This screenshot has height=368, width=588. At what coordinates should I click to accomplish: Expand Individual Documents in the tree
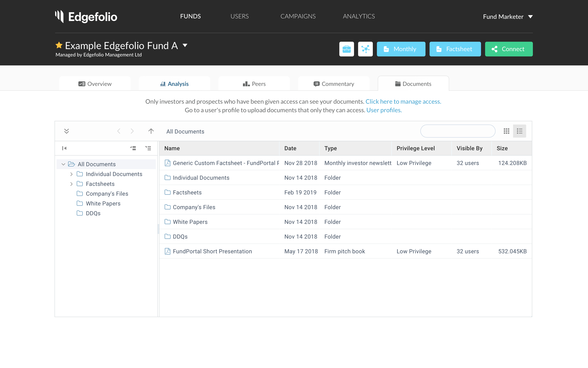click(x=71, y=174)
